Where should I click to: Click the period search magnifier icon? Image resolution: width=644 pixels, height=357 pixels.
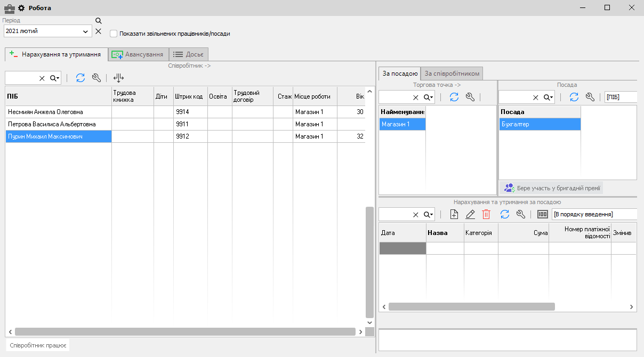(x=98, y=21)
